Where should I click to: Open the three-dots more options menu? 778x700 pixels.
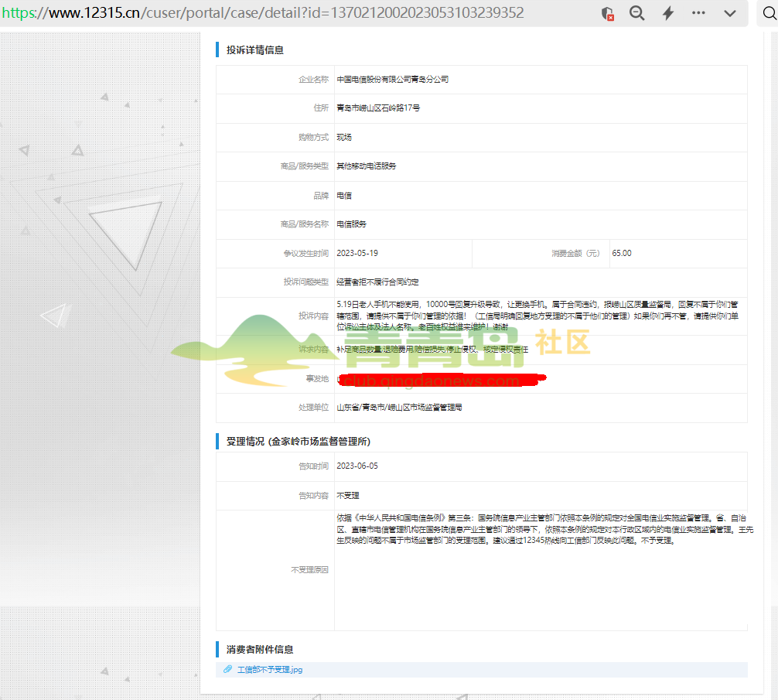pyautogui.click(x=698, y=13)
